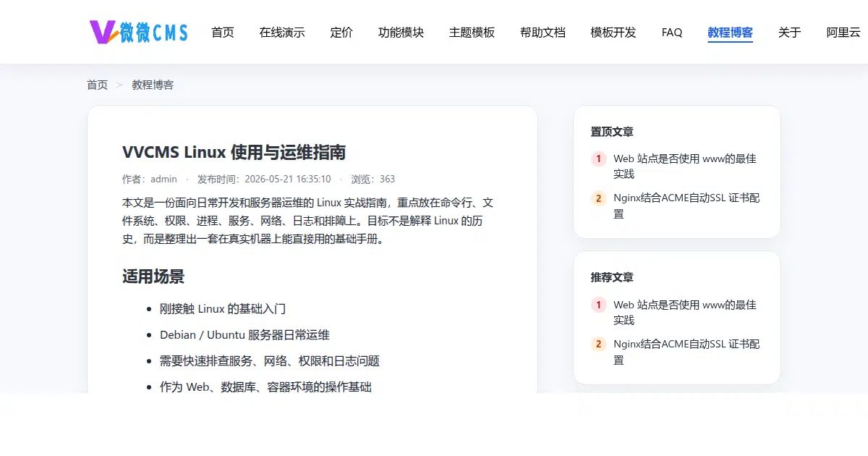Open pinned article Nginx结合ACME自动SSL 证书配置
The height and width of the screenshot is (456, 868).
pyautogui.click(x=686, y=206)
